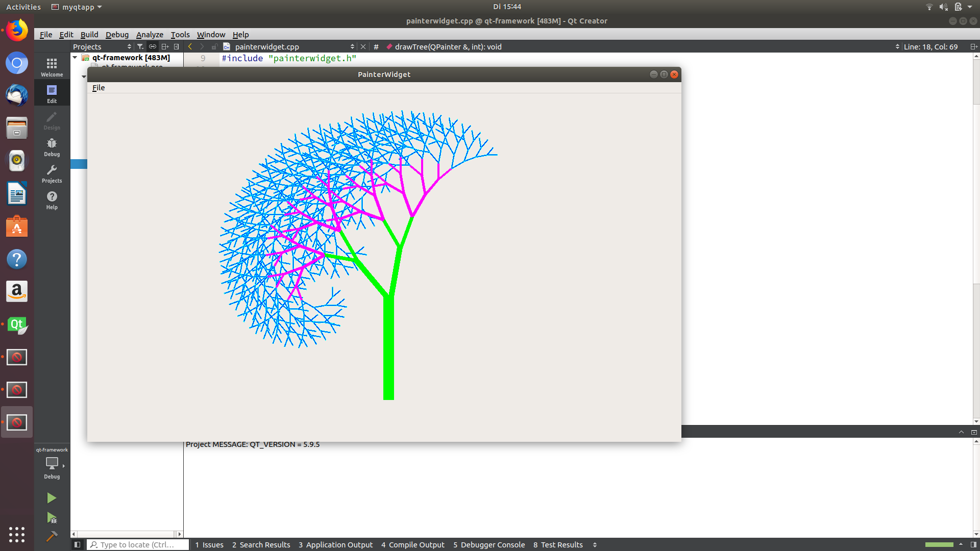Toggle the left sidebar visibility button
Screen dimensions: 980x551
click(77, 544)
